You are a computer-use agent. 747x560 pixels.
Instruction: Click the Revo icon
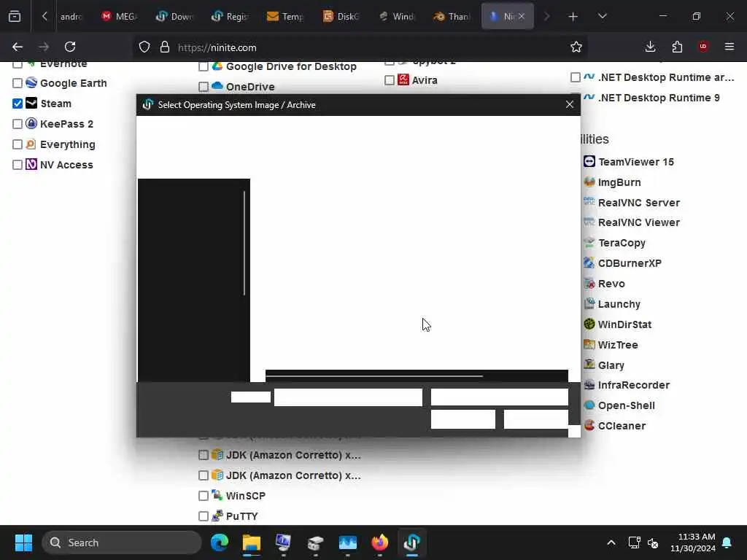coord(589,284)
